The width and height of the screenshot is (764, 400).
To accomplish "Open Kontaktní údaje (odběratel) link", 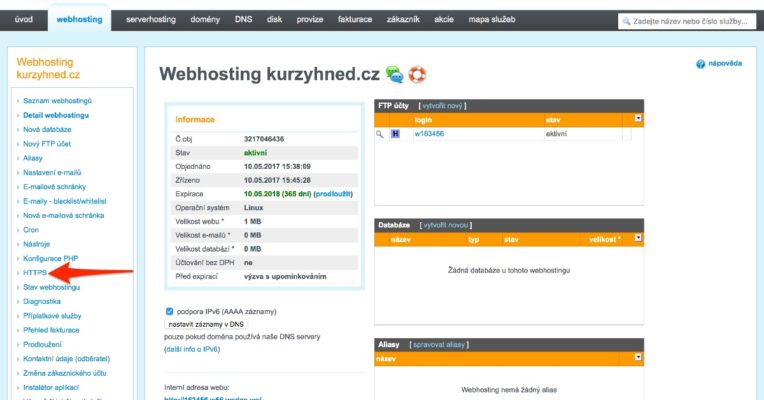I will click(x=67, y=359).
